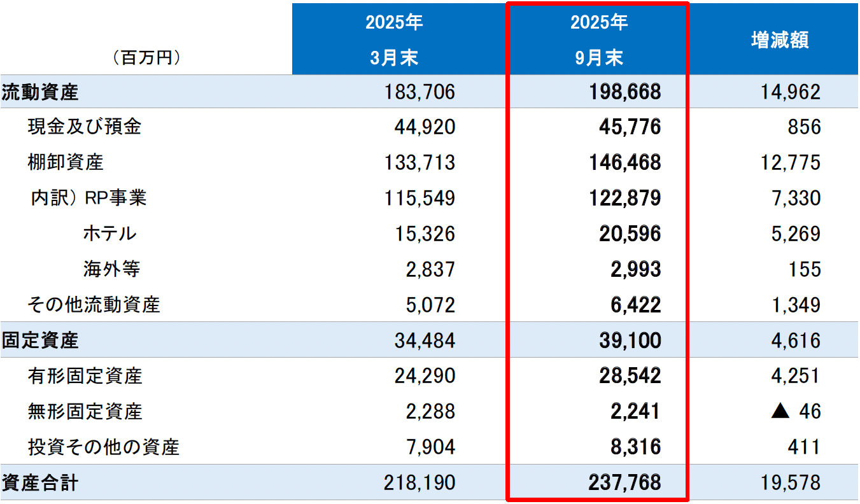Select the ホテル row label

pos(109,234)
